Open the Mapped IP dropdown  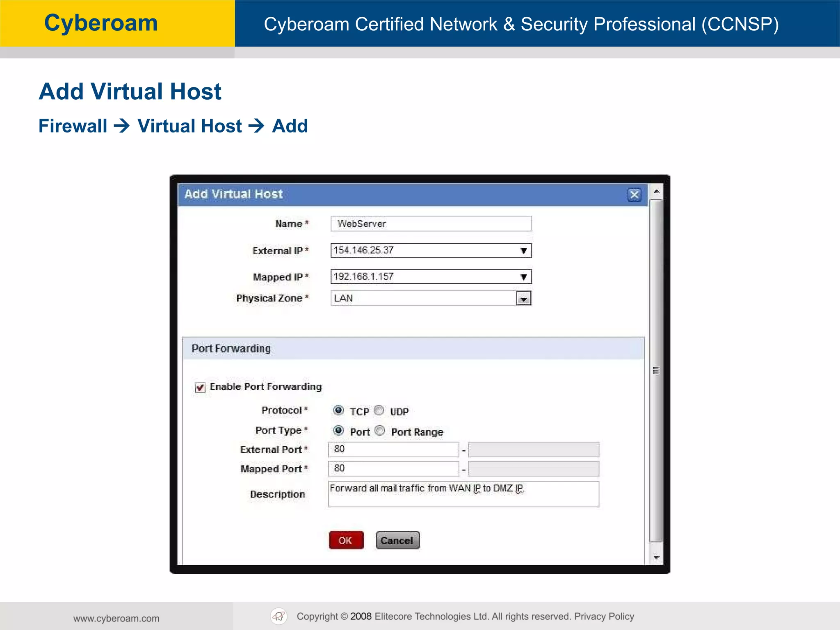[431, 276]
